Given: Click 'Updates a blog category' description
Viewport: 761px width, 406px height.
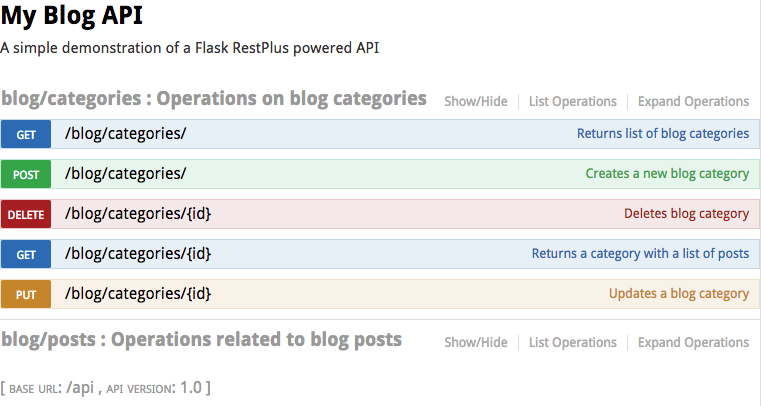Looking at the screenshot, I should coord(679,293).
